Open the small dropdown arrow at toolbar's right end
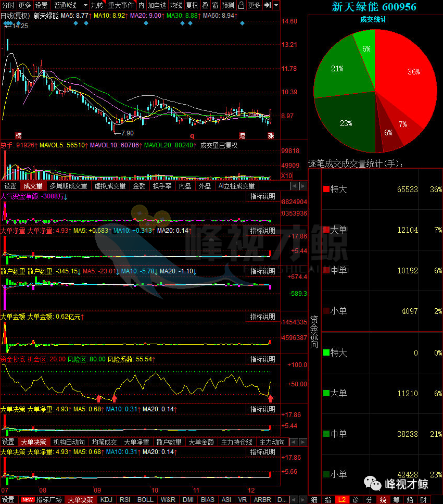The width and height of the screenshot is (443, 504). (276, 5)
